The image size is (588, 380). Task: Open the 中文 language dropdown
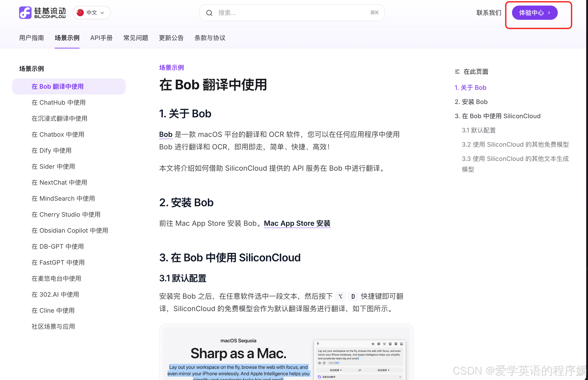(92, 13)
